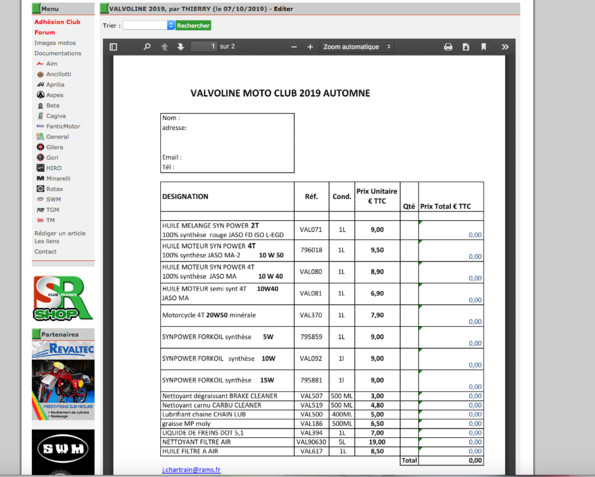Viewport: 595px width, 477px height.
Task: Click the Editer link in title
Action: (x=283, y=9)
